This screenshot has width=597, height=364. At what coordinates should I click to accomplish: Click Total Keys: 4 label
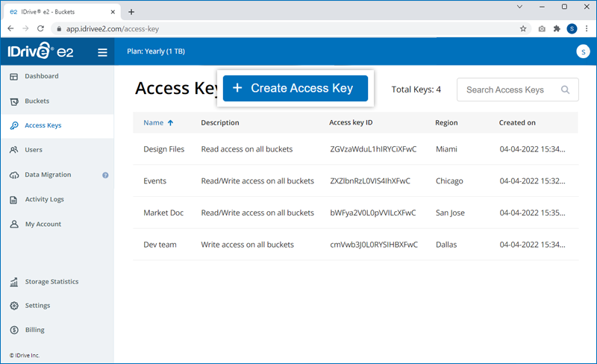click(x=416, y=90)
